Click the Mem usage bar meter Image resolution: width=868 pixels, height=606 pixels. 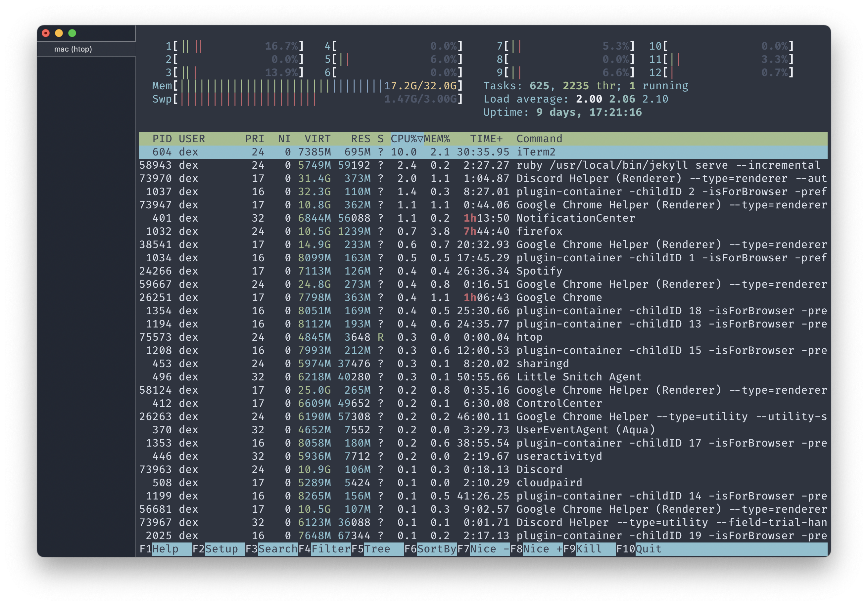(x=307, y=86)
